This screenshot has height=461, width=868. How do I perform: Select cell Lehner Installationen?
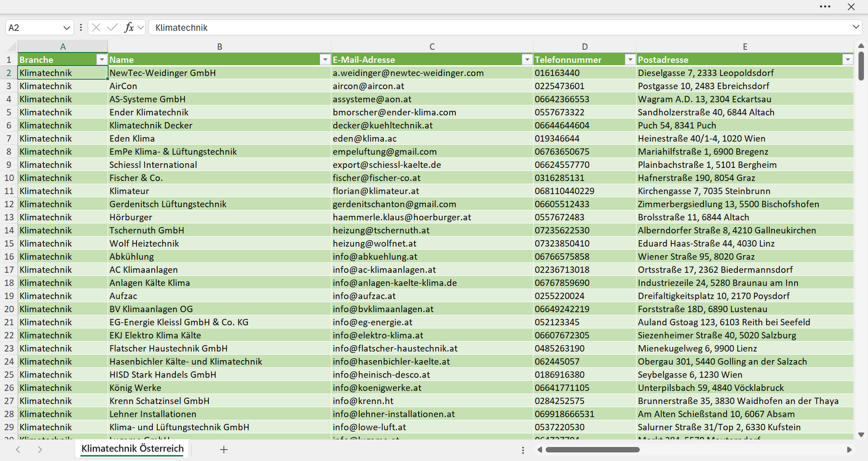tap(219, 414)
